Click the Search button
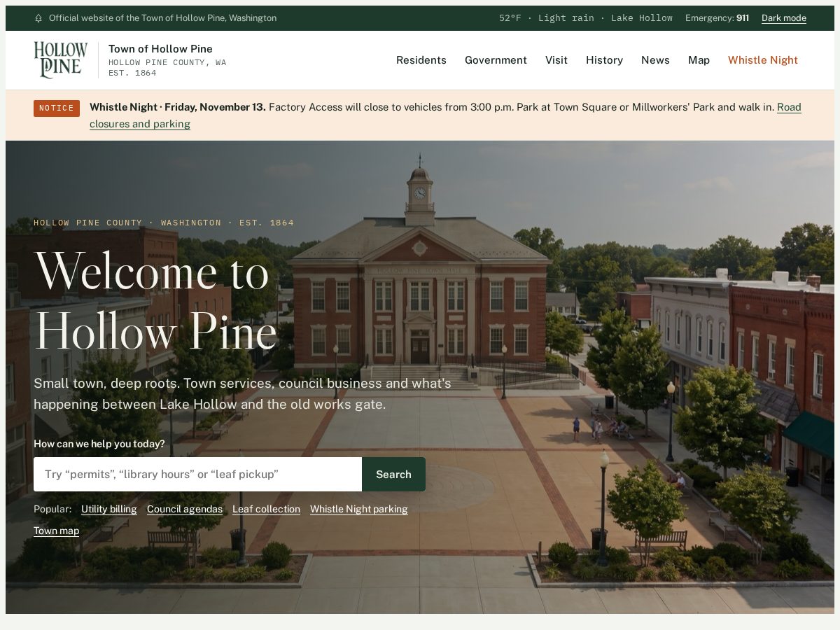This screenshot has height=630, width=840. [x=393, y=475]
